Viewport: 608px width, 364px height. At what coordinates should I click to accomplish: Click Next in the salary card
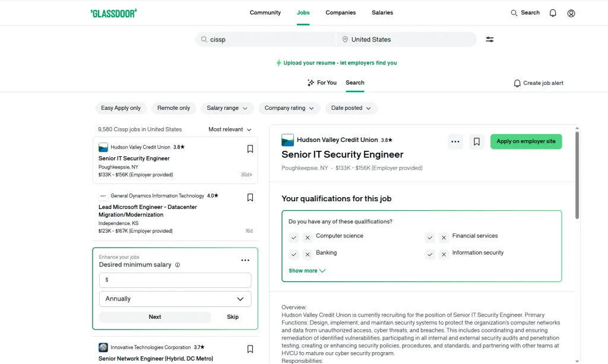pyautogui.click(x=155, y=317)
